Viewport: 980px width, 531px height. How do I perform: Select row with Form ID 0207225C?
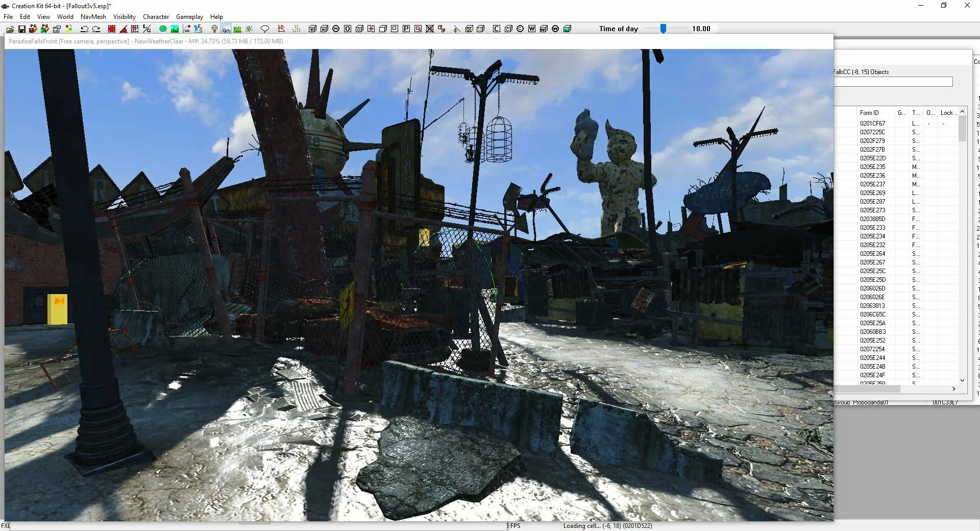point(897,132)
